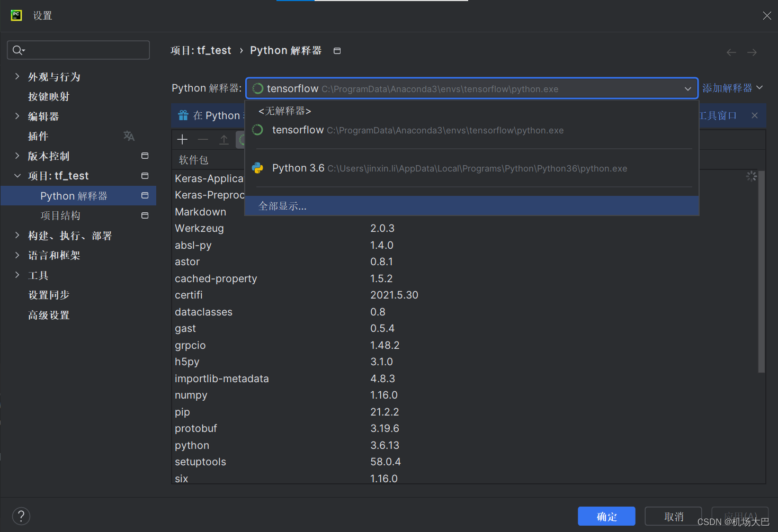Open 项目结构 settings page
The image size is (778, 532).
coord(60,215)
